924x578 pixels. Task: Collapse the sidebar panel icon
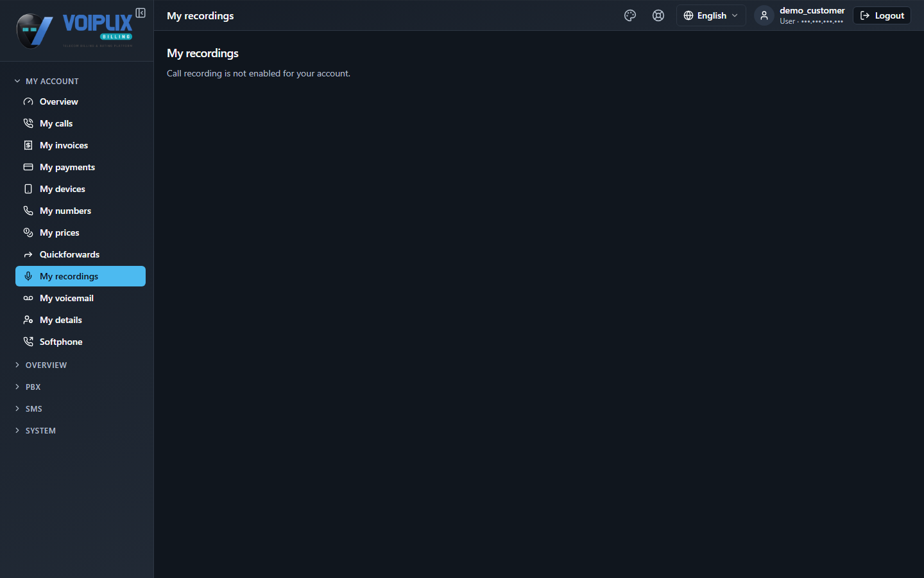point(141,13)
